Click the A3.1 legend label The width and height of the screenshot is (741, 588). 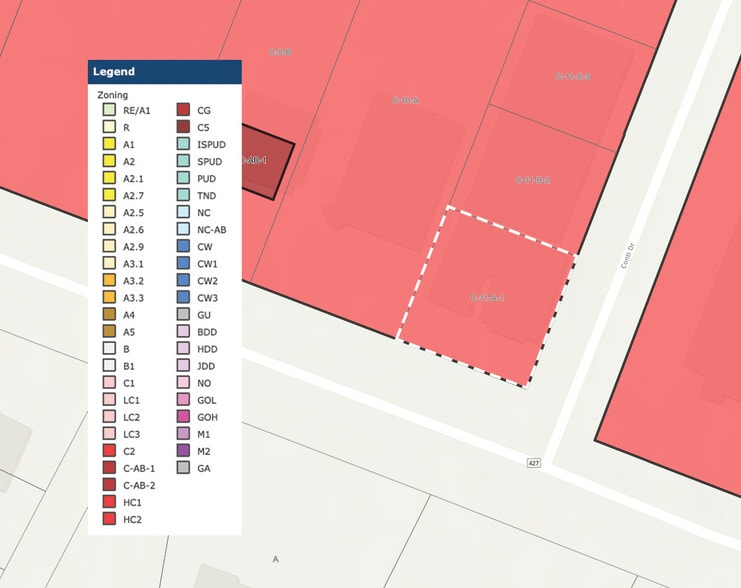(133, 264)
